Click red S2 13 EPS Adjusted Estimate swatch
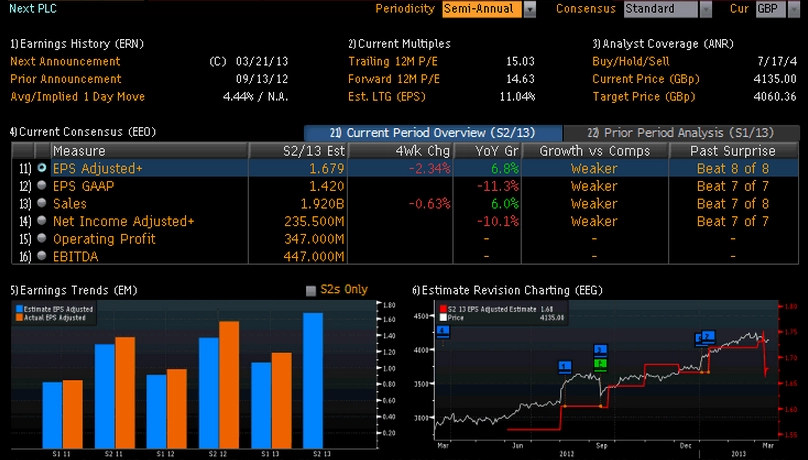 (443, 309)
